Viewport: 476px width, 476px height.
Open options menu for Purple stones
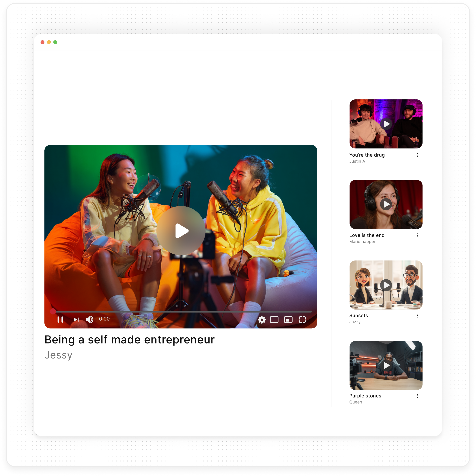pos(417,396)
